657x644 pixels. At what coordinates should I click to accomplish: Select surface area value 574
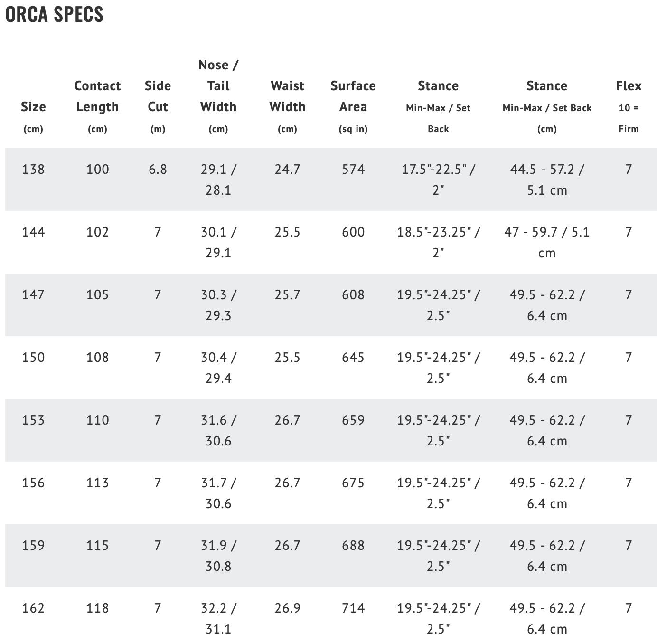(353, 170)
